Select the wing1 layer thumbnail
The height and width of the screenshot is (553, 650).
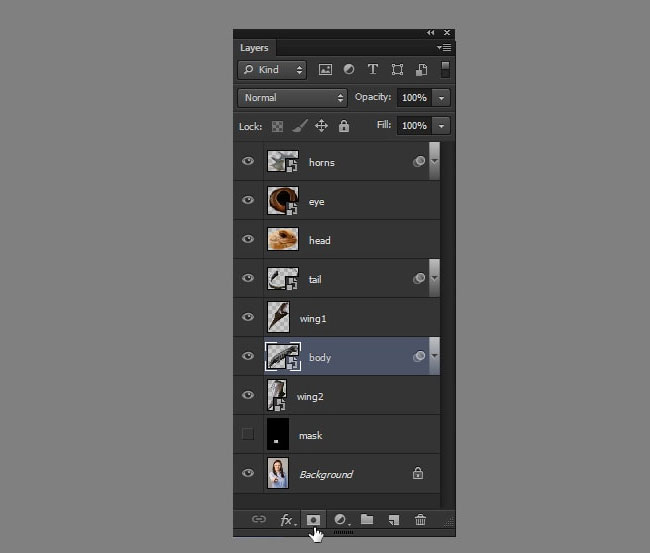[x=278, y=317]
